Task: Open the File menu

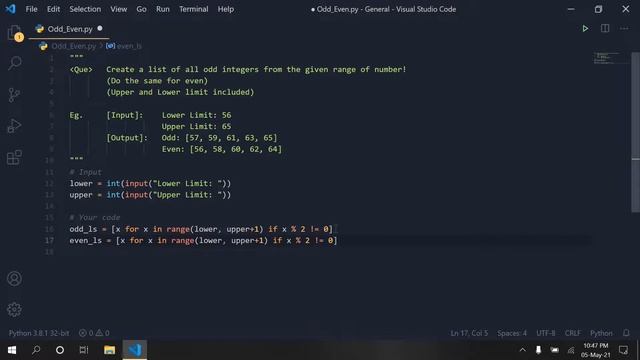Action: [31, 9]
